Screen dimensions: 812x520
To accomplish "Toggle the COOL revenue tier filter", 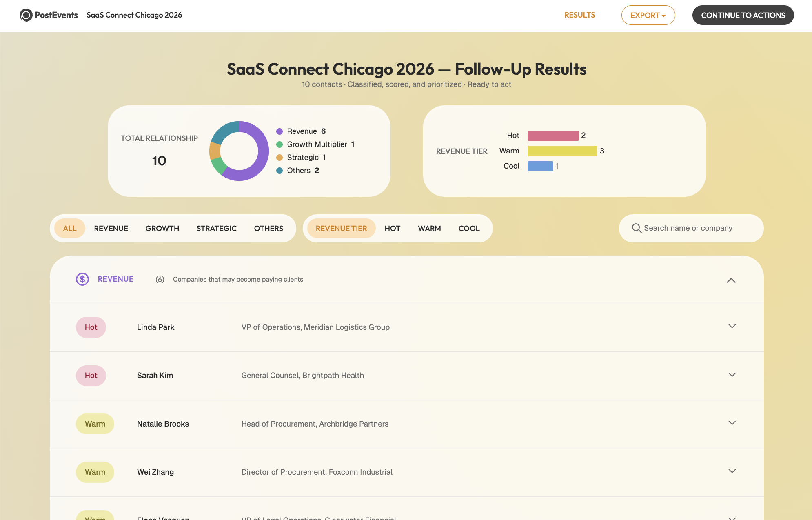I will (469, 229).
